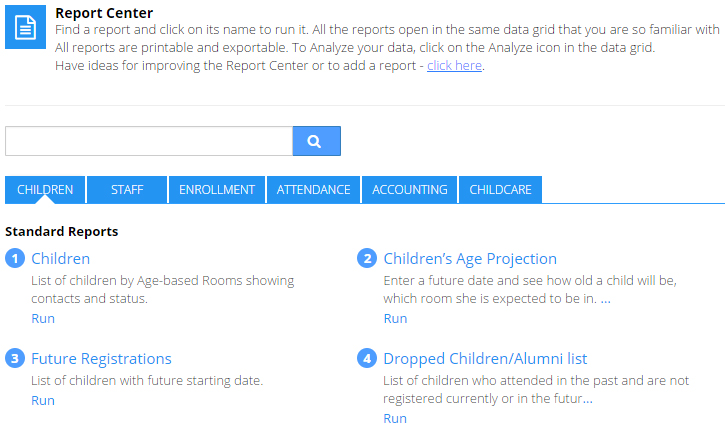725x437 pixels.
Task: Click the number 1 badge beside Children
Action: click(x=15, y=259)
